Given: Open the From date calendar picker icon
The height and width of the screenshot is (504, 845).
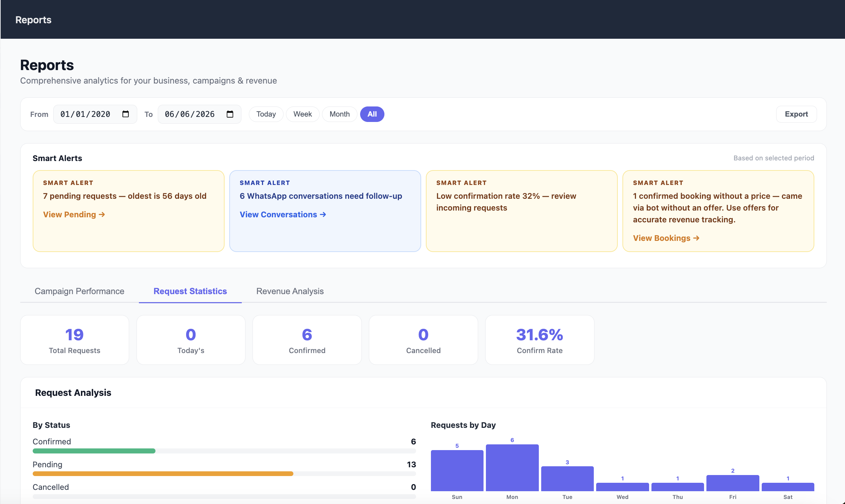Looking at the screenshot, I should 125,114.
